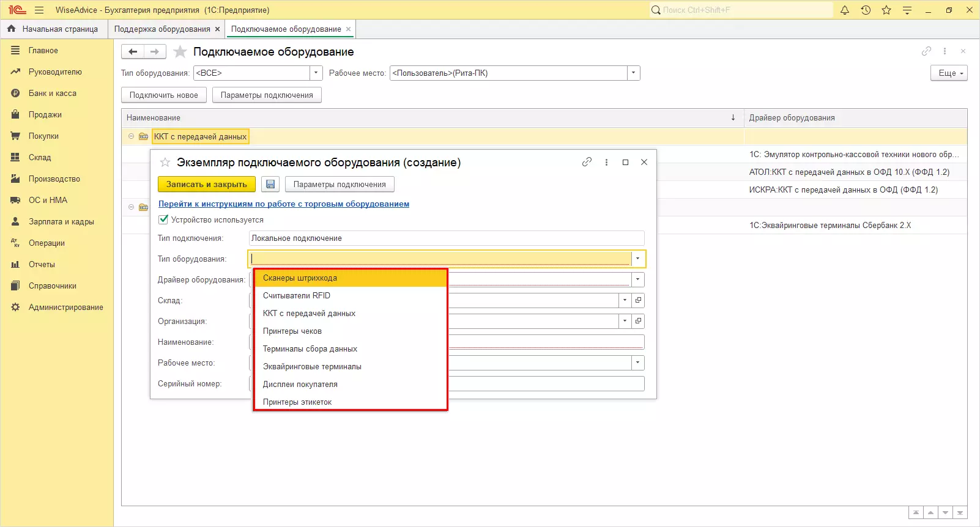The image size is (980, 527).
Task: Open instructions link for торговое оборудование
Action: 284,204
